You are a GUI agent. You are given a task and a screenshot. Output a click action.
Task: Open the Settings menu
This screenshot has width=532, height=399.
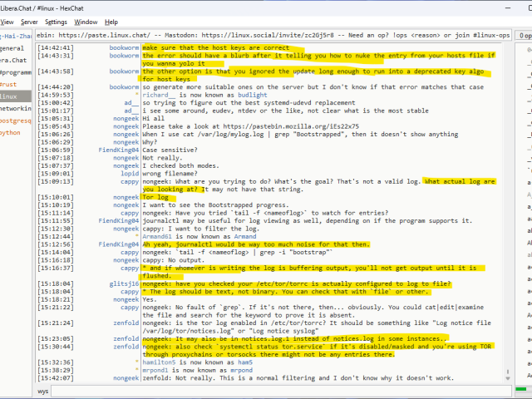[56, 22]
